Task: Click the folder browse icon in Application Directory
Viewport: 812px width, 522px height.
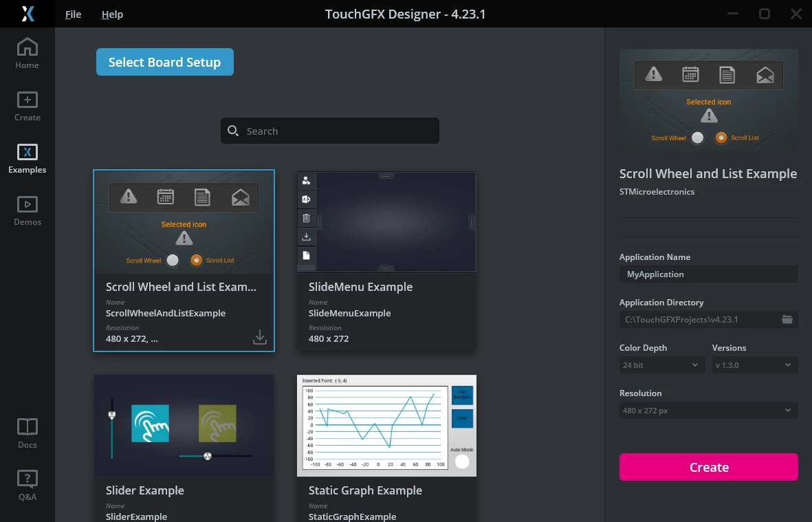Action: point(787,319)
